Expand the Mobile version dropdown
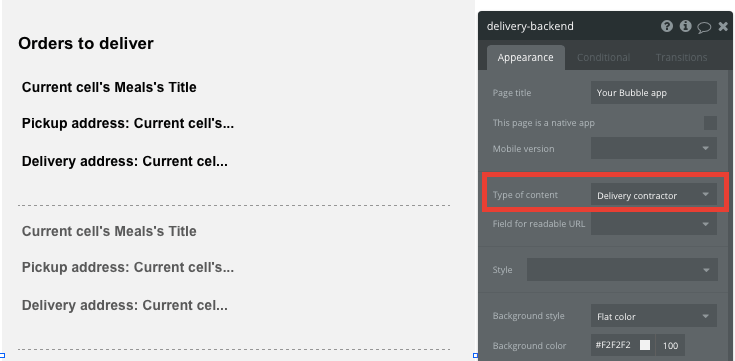The height and width of the screenshot is (361, 735). (654, 148)
